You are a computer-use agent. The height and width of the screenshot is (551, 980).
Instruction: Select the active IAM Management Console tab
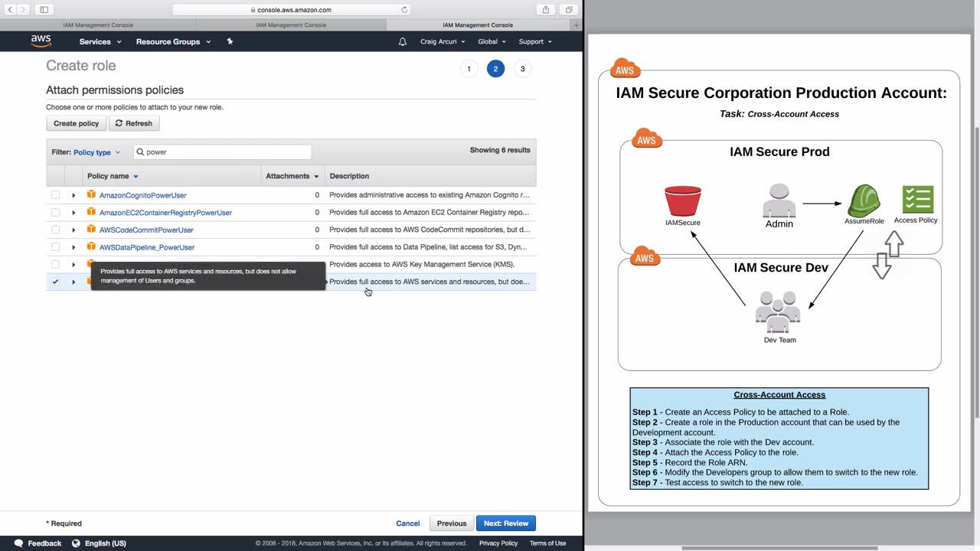478,25
